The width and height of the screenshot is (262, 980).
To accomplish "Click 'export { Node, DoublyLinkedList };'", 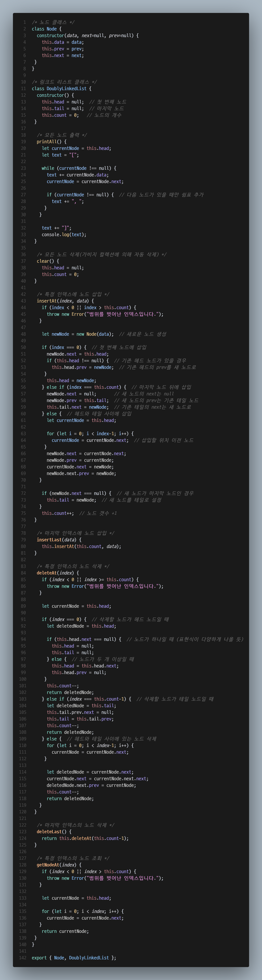I will click(74, 958).
